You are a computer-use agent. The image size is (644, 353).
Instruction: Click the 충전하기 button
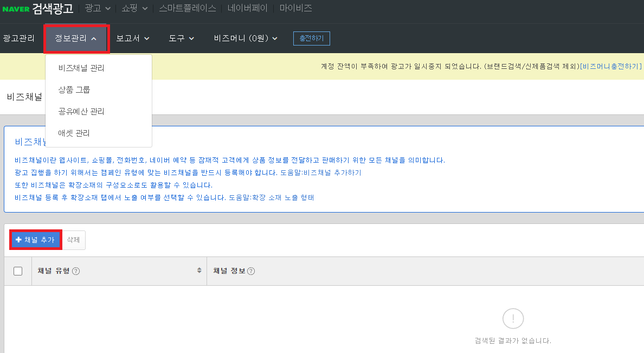click(x=312, y=38)
